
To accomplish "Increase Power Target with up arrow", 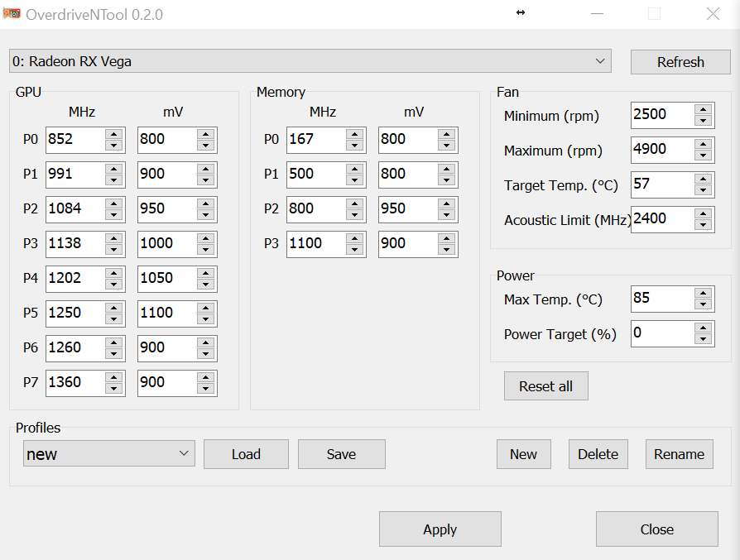I will 704,328.
